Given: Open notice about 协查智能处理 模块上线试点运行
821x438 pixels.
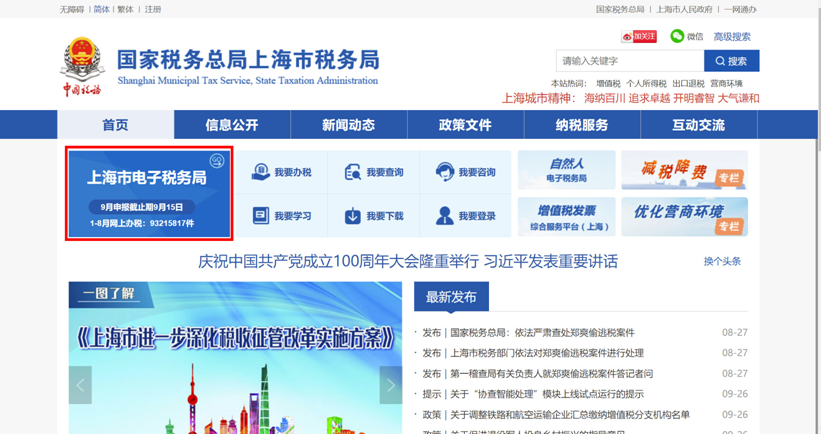Looking at the screenshot, I should (x=547, y=394).
